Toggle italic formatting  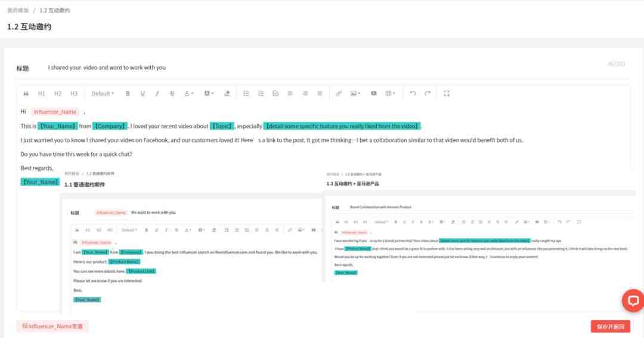pos(157,94)
